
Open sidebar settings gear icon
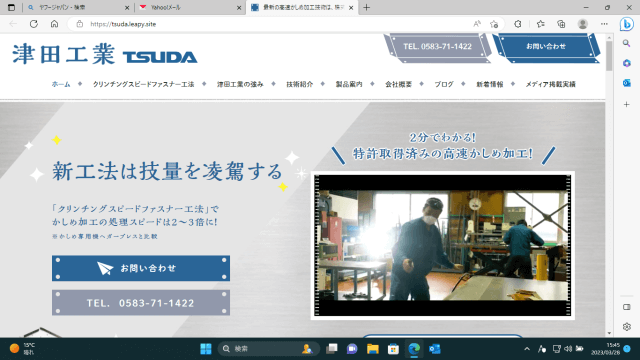click(627, 327)
